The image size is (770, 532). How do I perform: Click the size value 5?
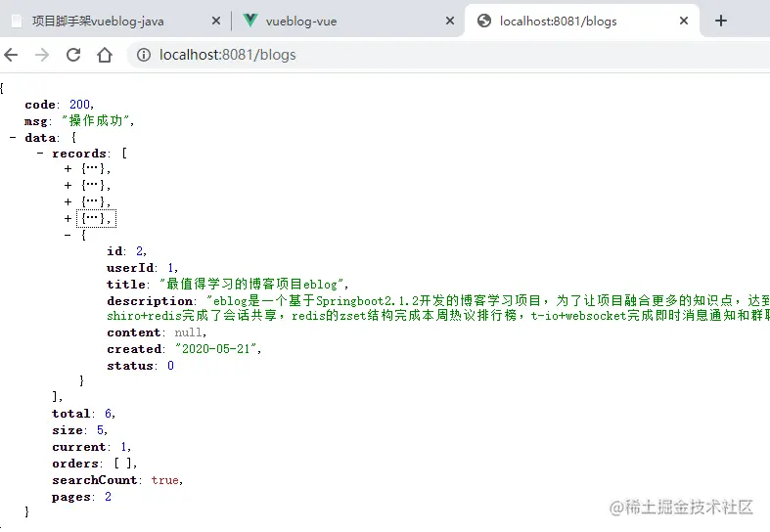point(100,430)
